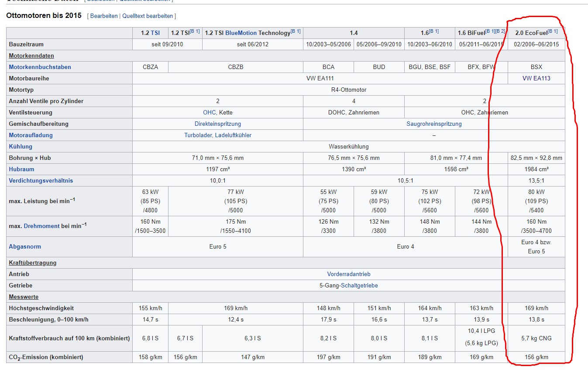Select the seit 06/2012 production period cell
The image size is (588, 370).
pyautogui.click(x=252, y=44)
